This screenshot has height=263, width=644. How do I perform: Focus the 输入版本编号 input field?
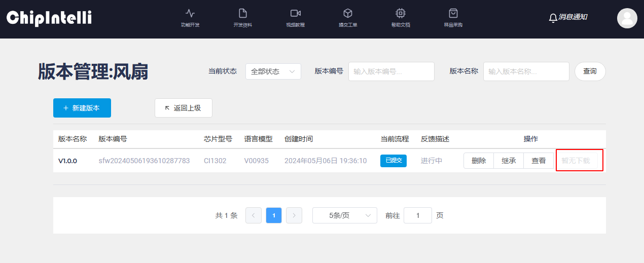pyautogui.click(x=391, y=71)
